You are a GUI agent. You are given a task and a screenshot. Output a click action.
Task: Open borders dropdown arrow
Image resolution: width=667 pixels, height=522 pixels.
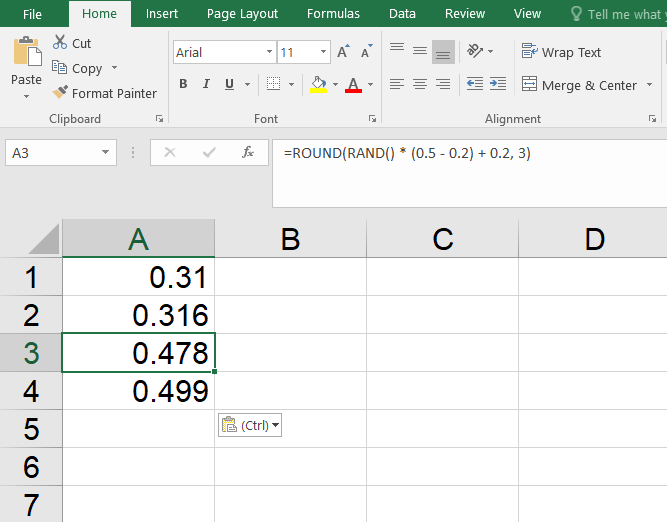pos(291,85)
